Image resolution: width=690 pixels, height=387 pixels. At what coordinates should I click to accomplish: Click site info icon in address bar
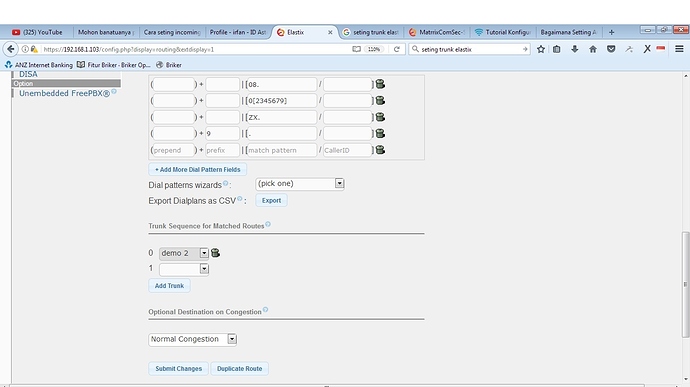[25, 49]
